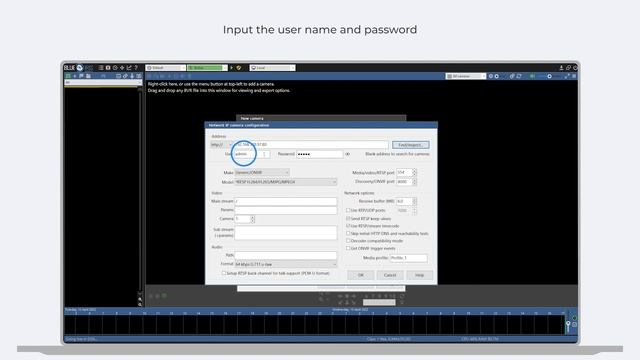640x360 pixels.
Task: Click OK in camera configuration dialog
Action: [360, 275]
